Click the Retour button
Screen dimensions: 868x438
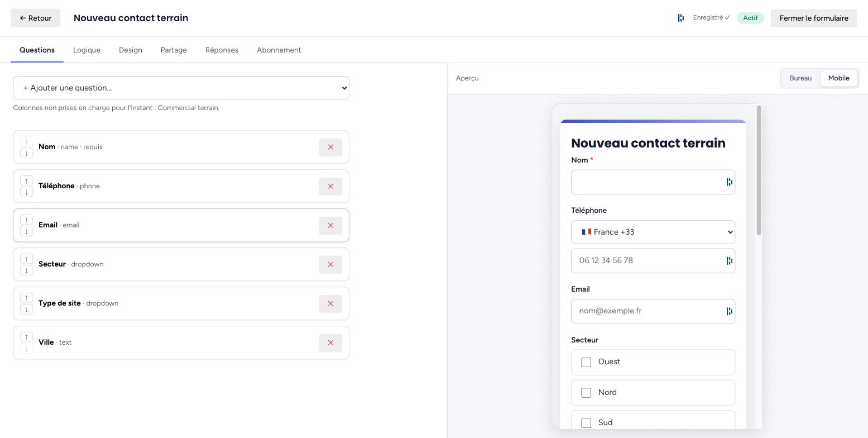coord(36,18)
